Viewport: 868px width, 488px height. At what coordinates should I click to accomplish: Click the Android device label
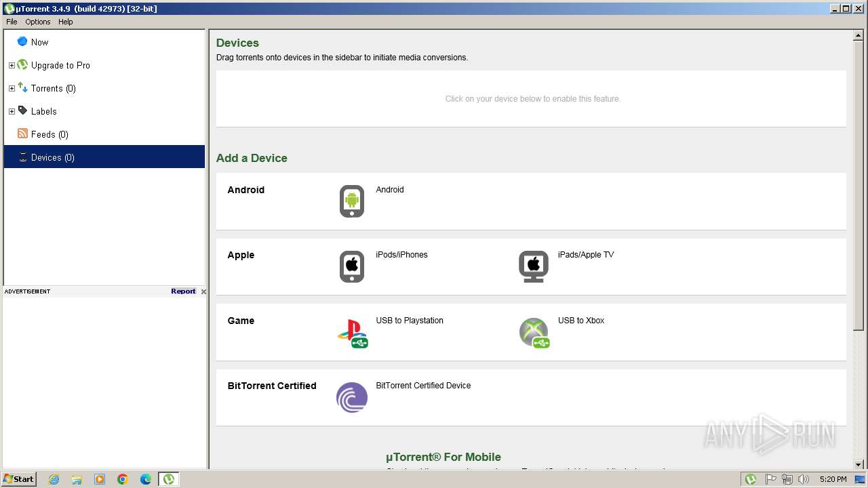click(390, 190)
